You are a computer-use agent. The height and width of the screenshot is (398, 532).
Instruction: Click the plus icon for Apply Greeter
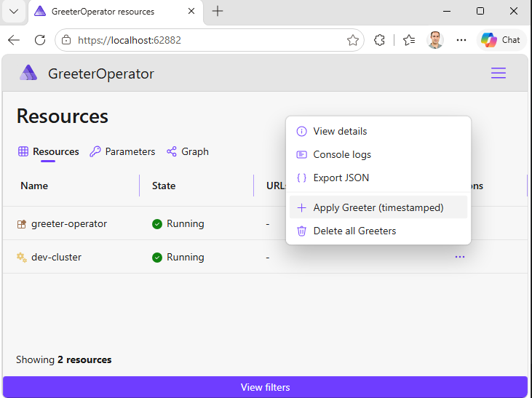point(301,207)
